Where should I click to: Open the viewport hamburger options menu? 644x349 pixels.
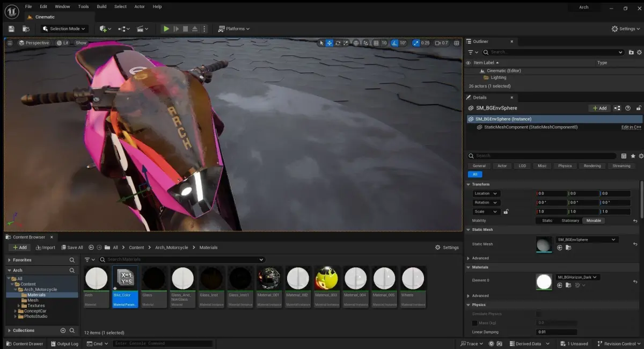(10, 43)
